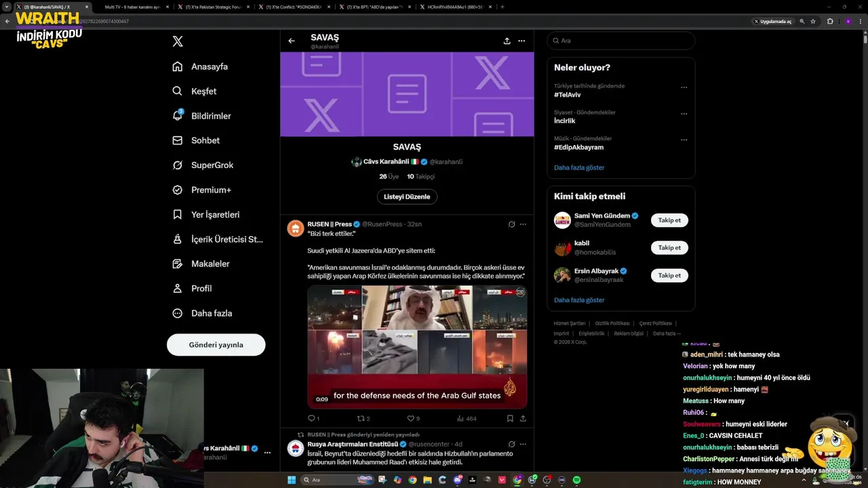Expand the Daha fazla menu
Image resolution: width=868 pixels, height=488 pixels.
coord(202,313)
